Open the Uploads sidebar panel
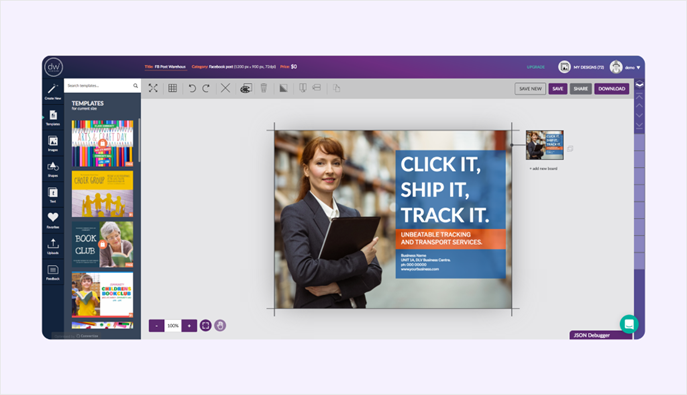The width and height of the screenshot is (687, 395). coord(53,246)
